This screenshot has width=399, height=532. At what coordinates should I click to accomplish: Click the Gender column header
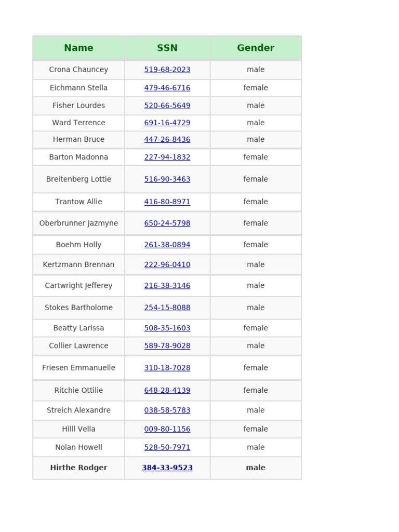coord(255,48)
